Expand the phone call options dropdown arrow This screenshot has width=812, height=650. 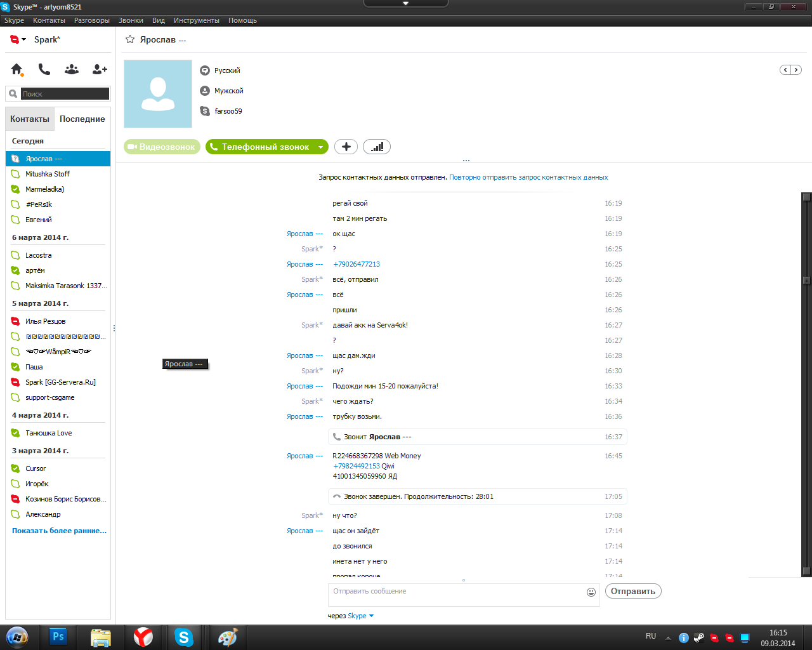coord(320,147)
